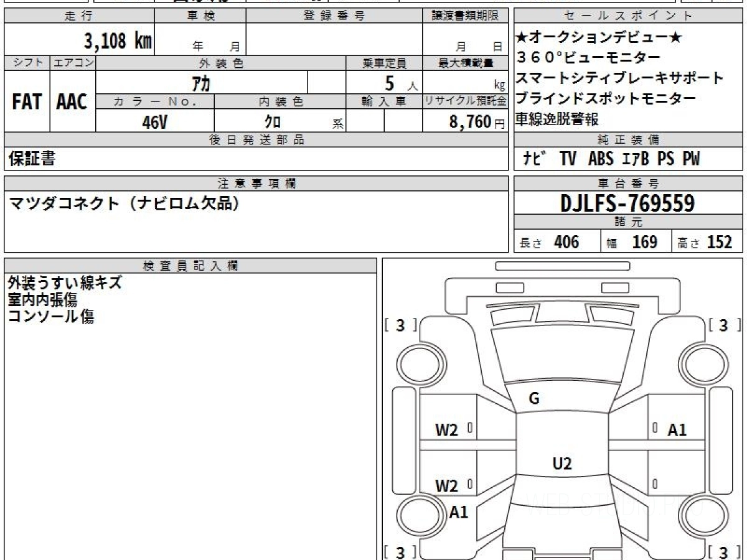Image resolution: width=747 pixels, height=560 pixels.
Task: Click the シフト header cell
Action: (x=27, y=63)
